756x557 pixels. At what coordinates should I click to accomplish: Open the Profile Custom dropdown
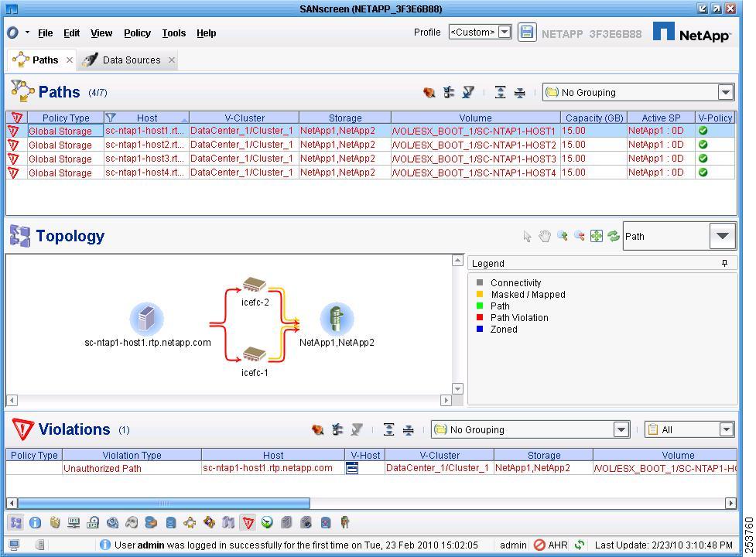coord(505,32)
